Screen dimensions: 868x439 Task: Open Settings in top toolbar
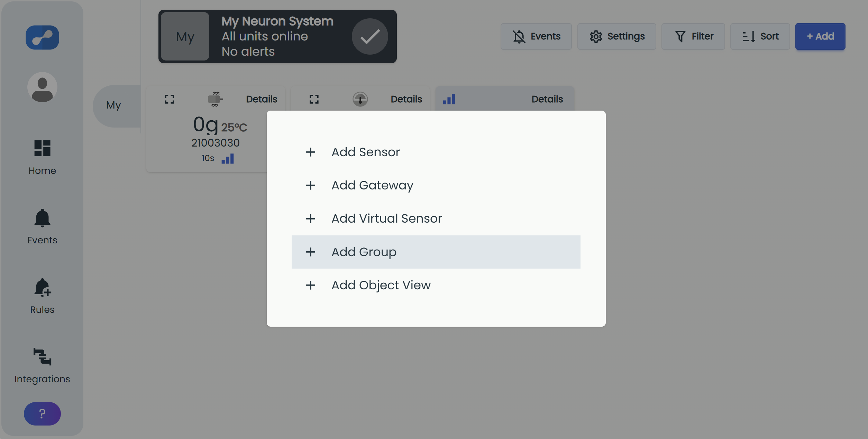coord(616,36)
